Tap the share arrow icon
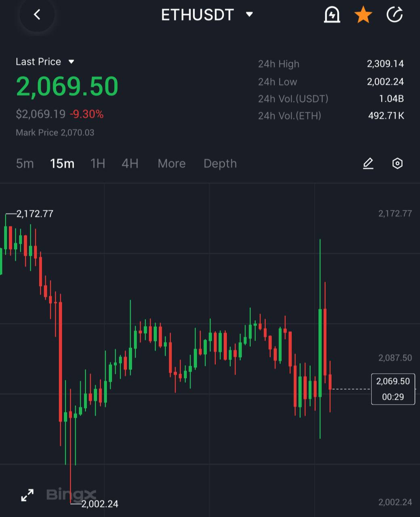This screenshot has height=517, width=420. [395, 15]
